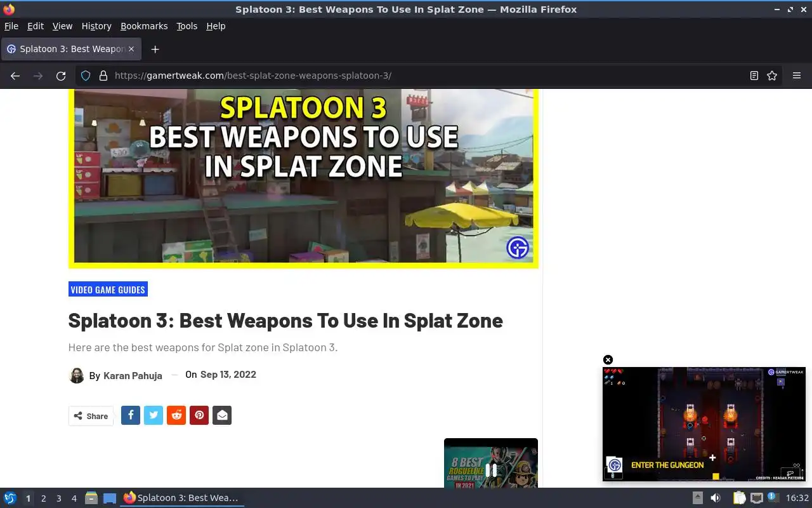The height and width of the screenshot is (508, 812).
Task: Click Karan Pahuja's avatar photo
Action: [77, 375]
